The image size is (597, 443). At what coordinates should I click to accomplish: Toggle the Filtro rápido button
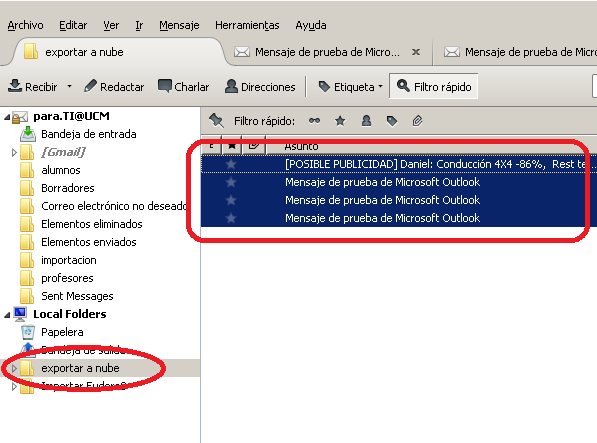pyautogui.click(x=434, y=86)
